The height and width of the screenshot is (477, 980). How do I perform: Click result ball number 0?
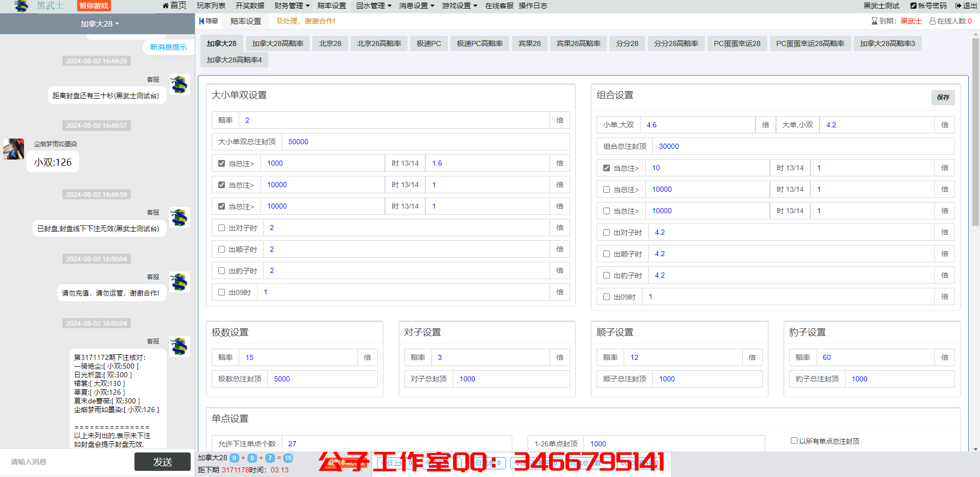tap(252, 458)
